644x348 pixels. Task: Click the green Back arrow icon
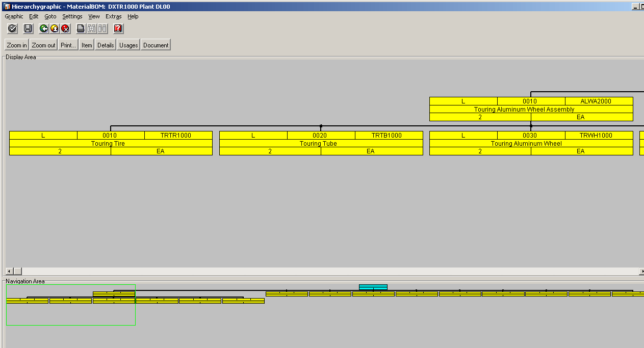(44, 29)
